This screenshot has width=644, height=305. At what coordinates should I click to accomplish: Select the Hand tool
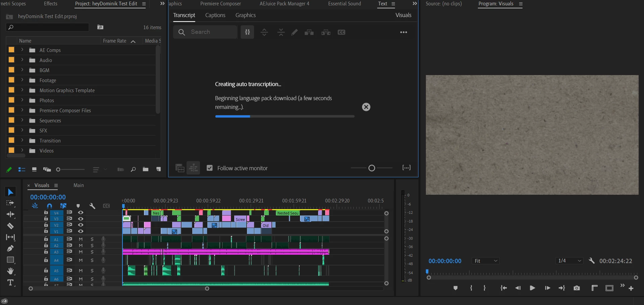[x=10, y=271]
